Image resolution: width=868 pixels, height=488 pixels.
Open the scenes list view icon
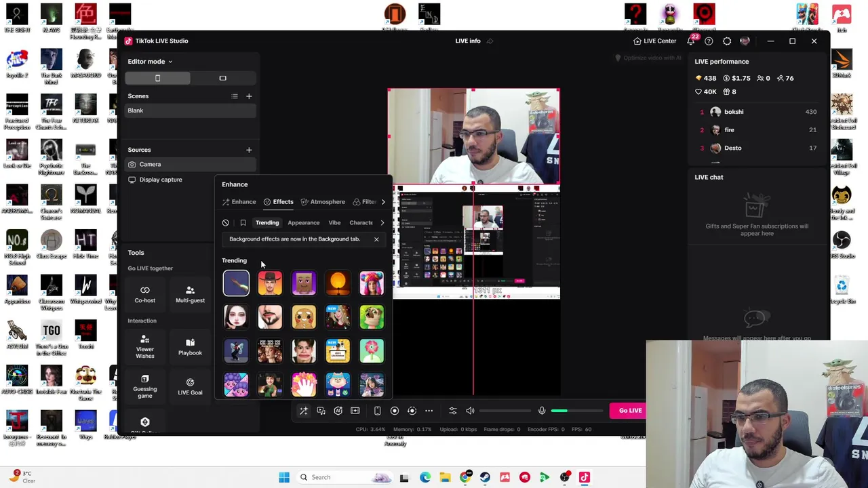[235, 96]
